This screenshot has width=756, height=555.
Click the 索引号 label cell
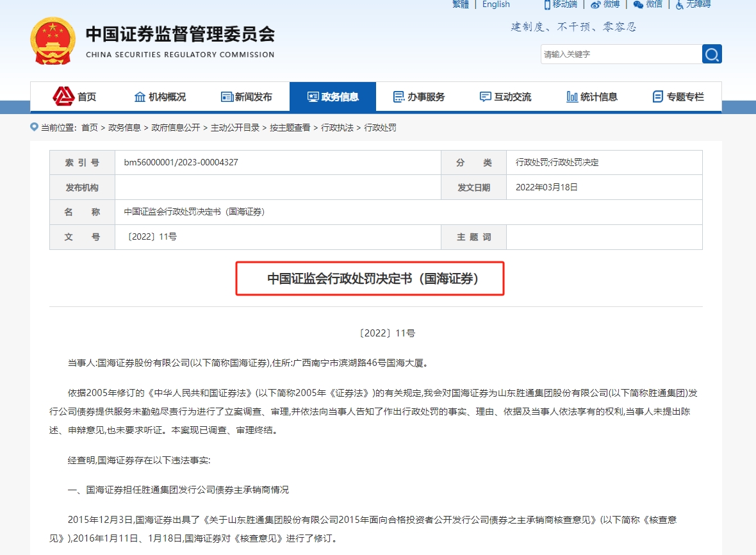(x=82, y=163)
